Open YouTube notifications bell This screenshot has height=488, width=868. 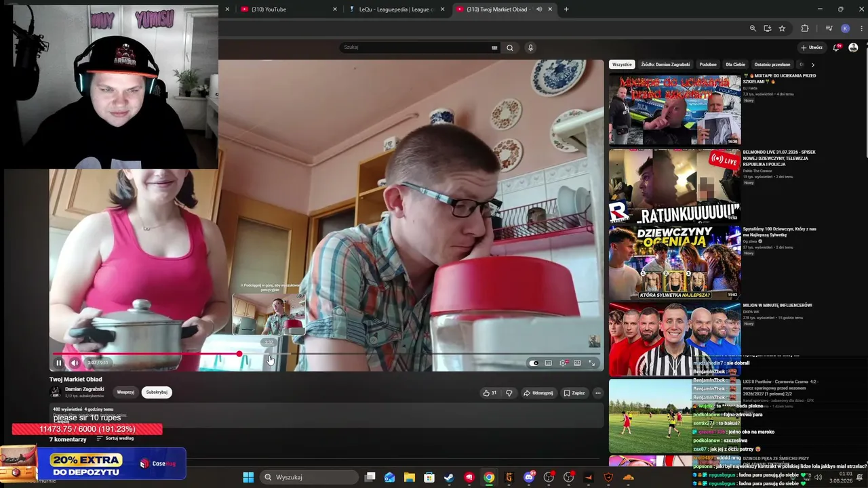click(x=837, y=47)
